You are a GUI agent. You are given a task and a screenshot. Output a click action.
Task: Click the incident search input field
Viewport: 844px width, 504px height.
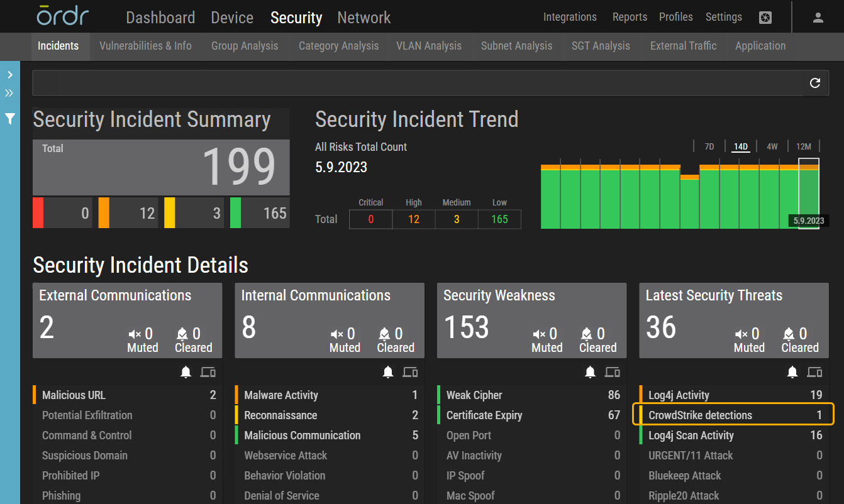tap(415, 83)
